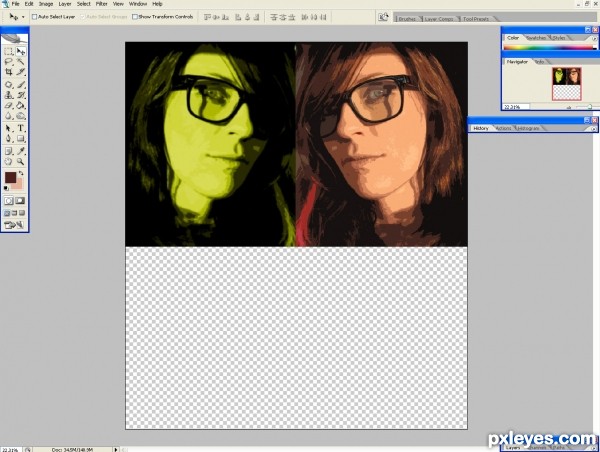
Task: Select the Hand tool
Action: (9, 162)
